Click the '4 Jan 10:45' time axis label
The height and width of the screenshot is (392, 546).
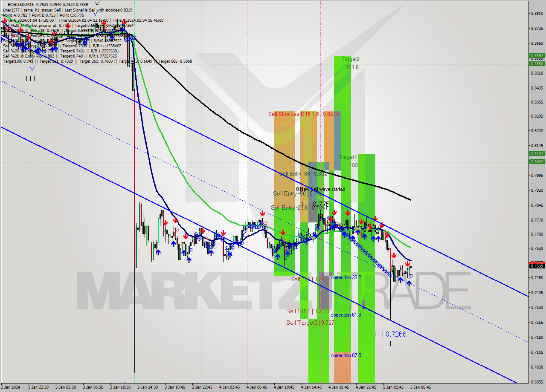pos(284,387)
